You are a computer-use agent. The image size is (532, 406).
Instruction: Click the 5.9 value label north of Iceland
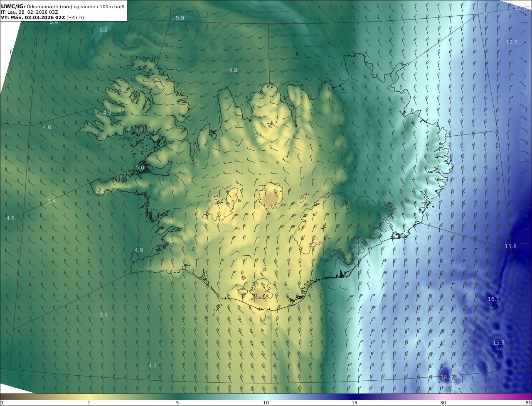(180, 18)
